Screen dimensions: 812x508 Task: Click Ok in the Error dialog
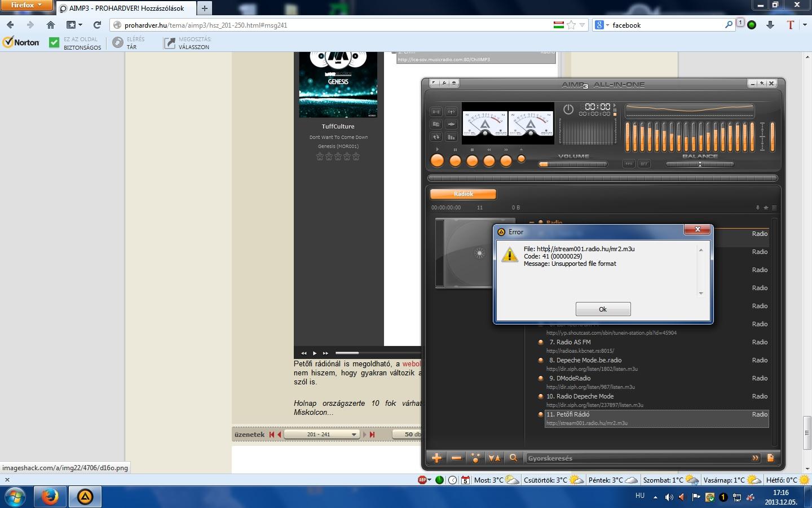(x=603, y=309)
